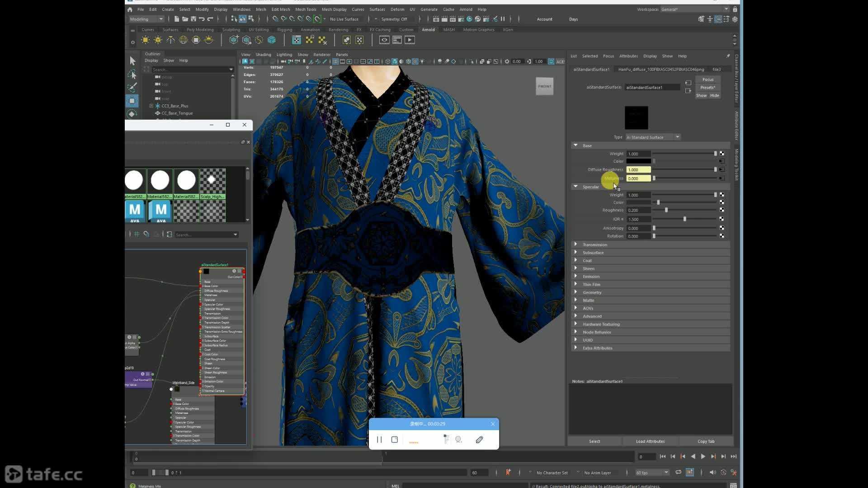Click the go to input connection icon
Image resolution: width=868 pixels, height=488 pixels.
688,83
